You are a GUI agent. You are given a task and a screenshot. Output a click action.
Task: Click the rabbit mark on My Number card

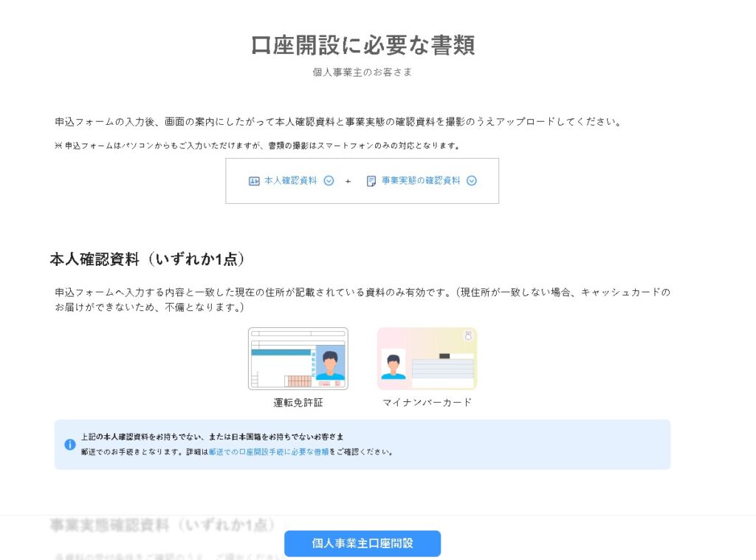pyautogui.click(x=467, y=336)
